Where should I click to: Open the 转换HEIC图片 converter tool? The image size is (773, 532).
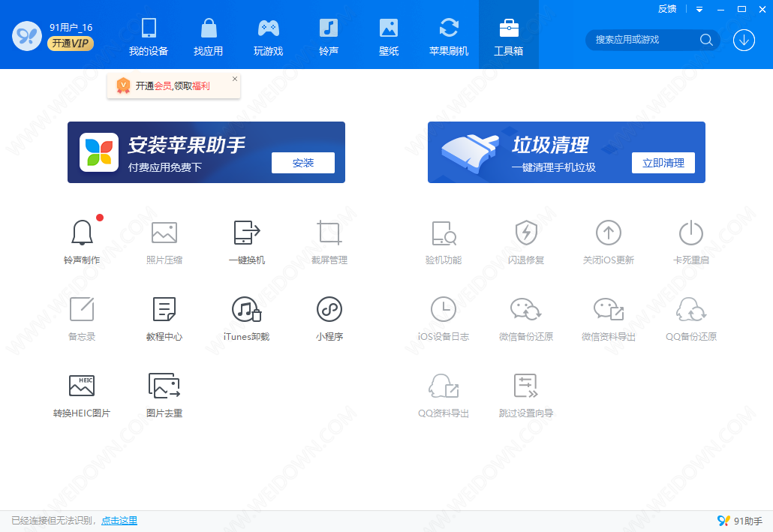pos(82,395)
